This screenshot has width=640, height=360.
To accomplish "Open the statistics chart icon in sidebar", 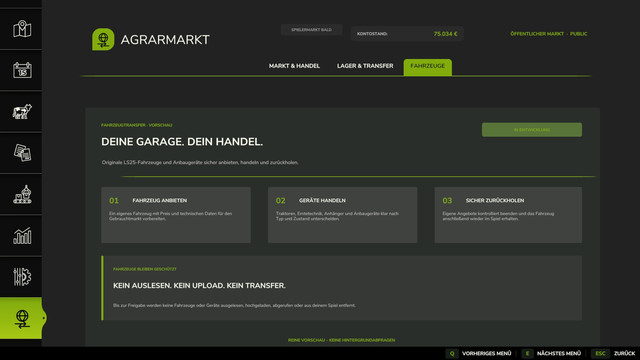I will [22, 236].
